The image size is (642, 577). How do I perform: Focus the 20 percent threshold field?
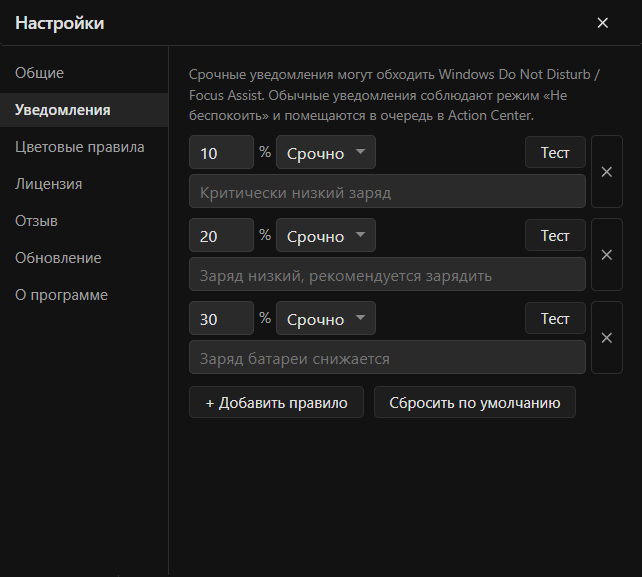[x=222, y=235]
